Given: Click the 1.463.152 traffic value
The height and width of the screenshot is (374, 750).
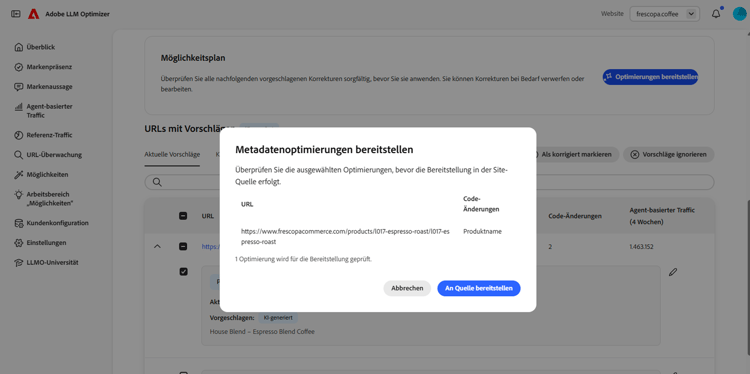Looking at the screenshot, I should [641, 247].
